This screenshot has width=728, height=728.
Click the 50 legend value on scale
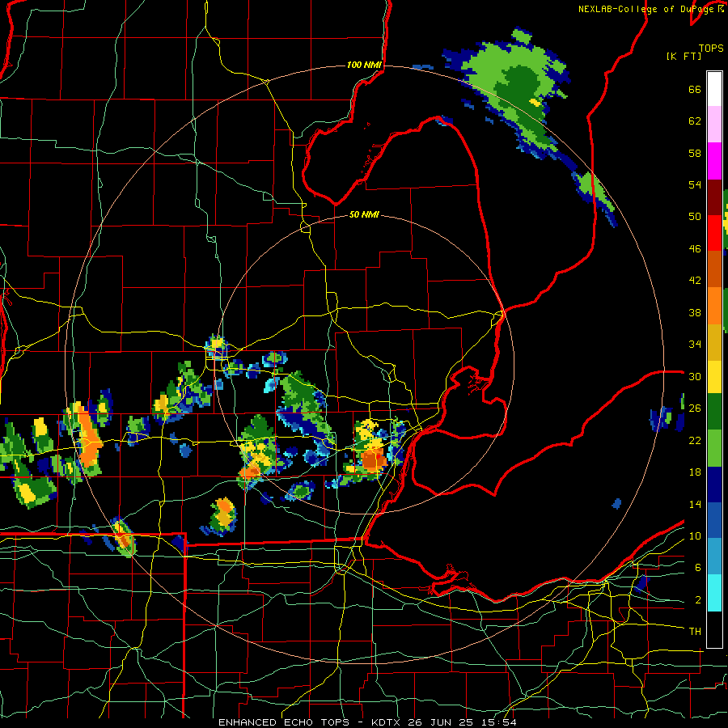[695, 217]
